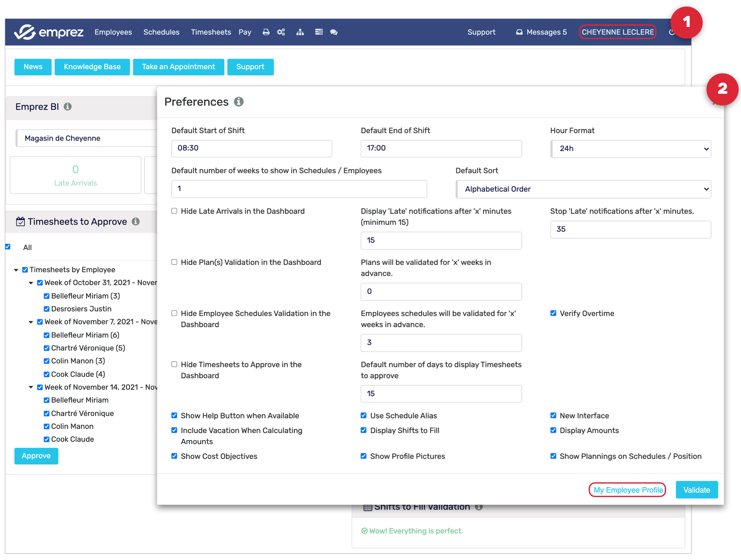Screen dimensions: 741x560
Task: Open the Schedules menu
Action: point(161,32)
